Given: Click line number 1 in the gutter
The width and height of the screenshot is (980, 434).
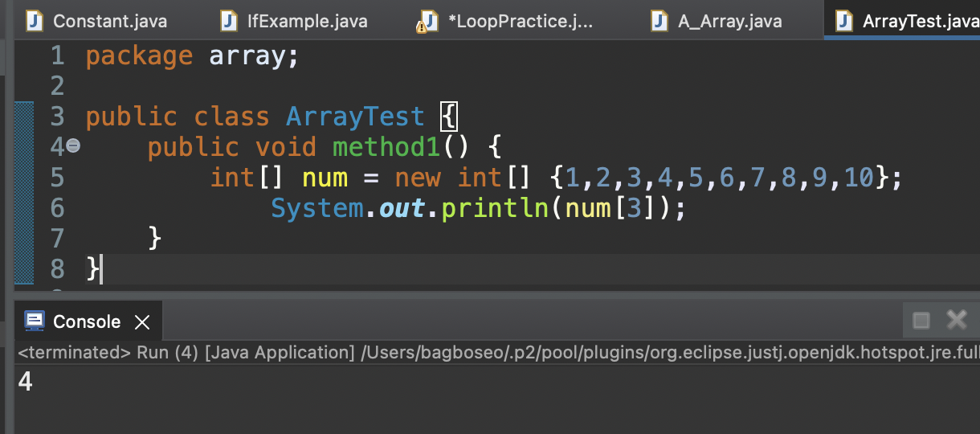Looking at the screenshot, I should point(57,56).
